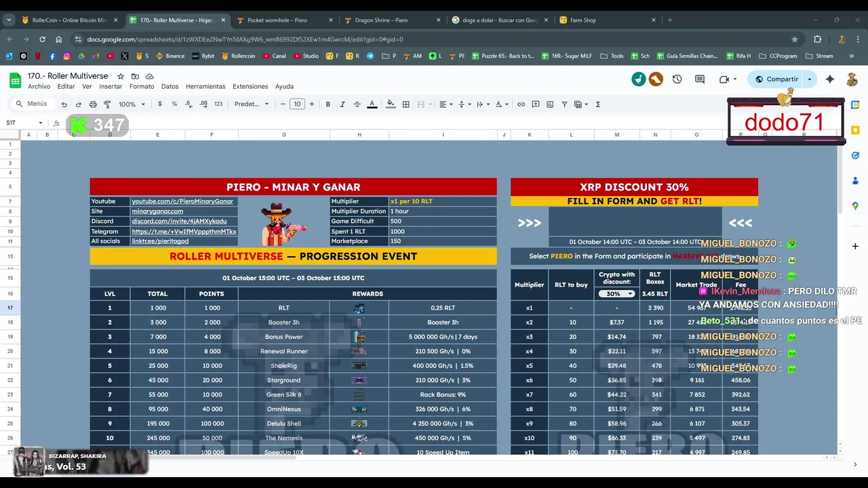Image resolution: width=868 pixels, height=488 pixels.
Task: Select the Paint format tool
Action: 107,104
